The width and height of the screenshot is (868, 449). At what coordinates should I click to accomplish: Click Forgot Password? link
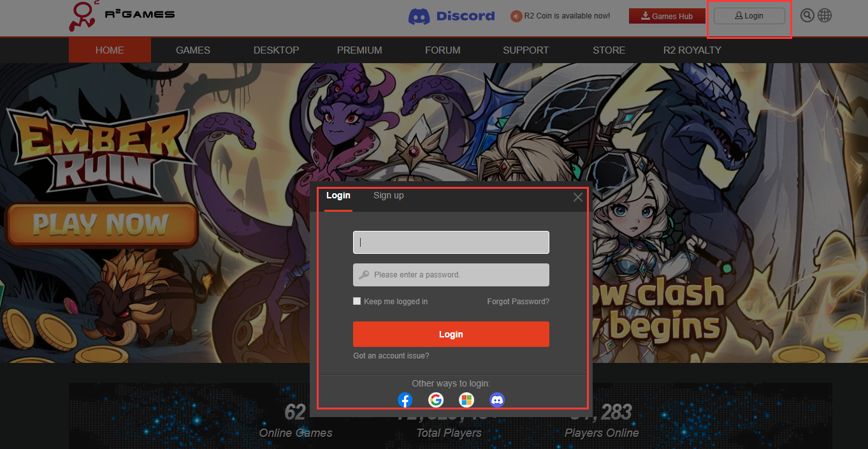pos(517,302)
